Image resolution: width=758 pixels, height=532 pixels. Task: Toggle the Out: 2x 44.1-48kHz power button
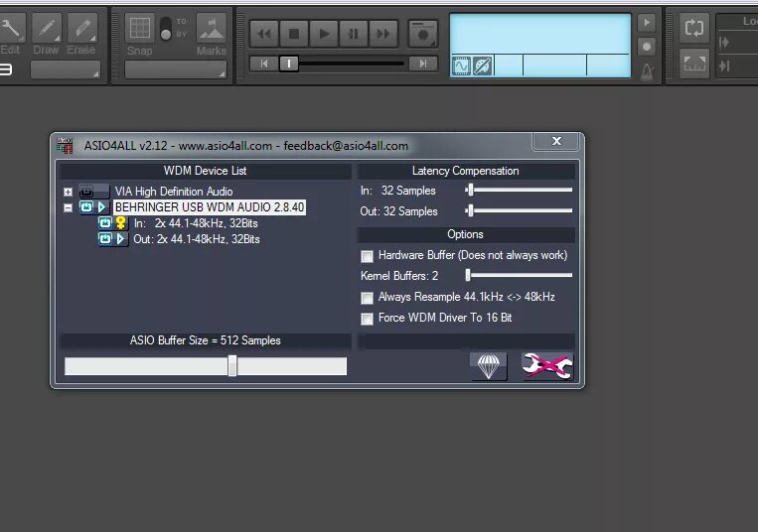click(x=105, y=238)
